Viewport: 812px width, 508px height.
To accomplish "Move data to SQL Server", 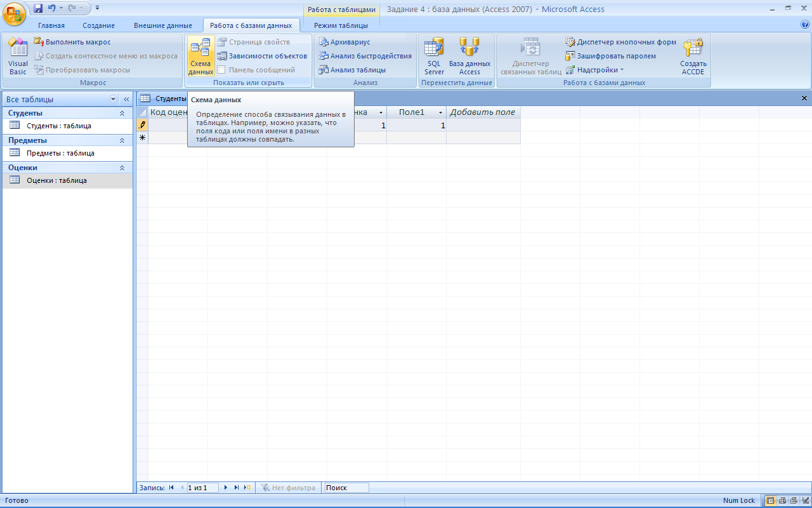I will pos(434,57).
